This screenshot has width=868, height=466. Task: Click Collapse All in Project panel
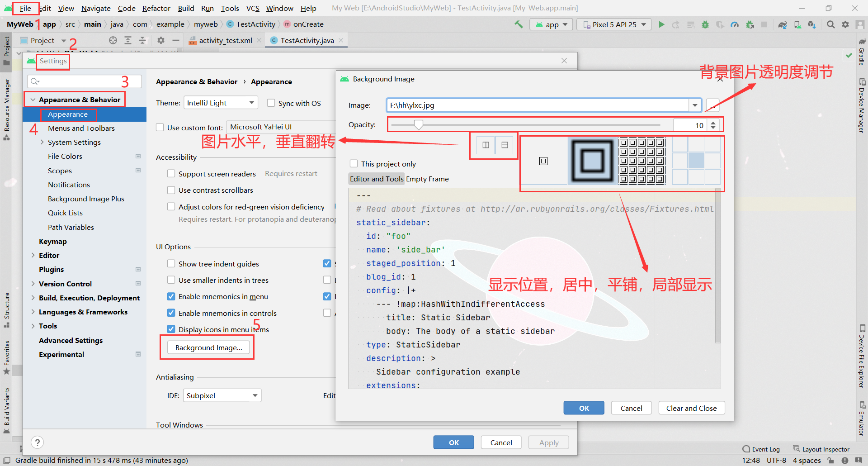click(x=142, y=40)
